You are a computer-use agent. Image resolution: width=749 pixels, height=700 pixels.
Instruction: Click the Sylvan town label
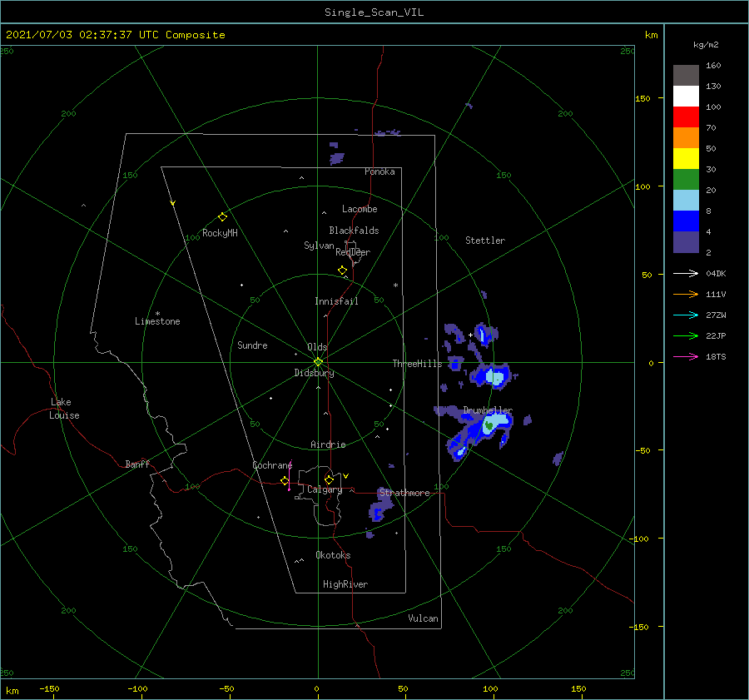pyautogui.click(x=319, y=246)
